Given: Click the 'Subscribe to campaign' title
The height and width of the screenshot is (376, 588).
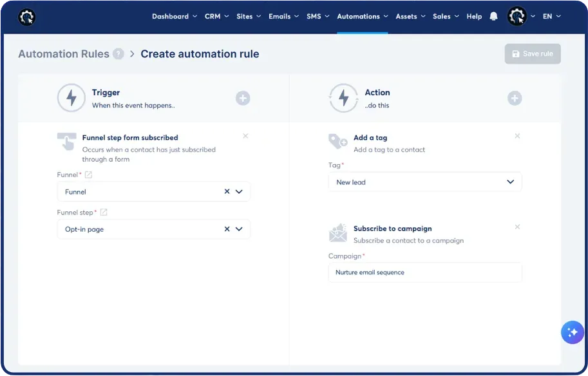Looking at the screenshot, I should click(x=393, y=229).
